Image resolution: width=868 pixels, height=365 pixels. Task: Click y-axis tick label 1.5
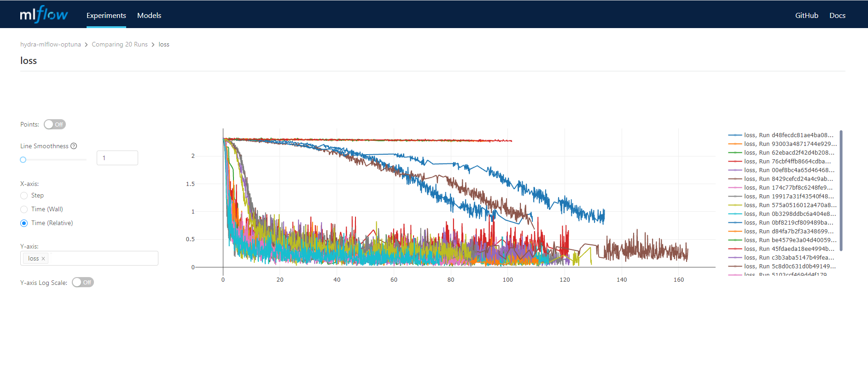tap(190, 184)
